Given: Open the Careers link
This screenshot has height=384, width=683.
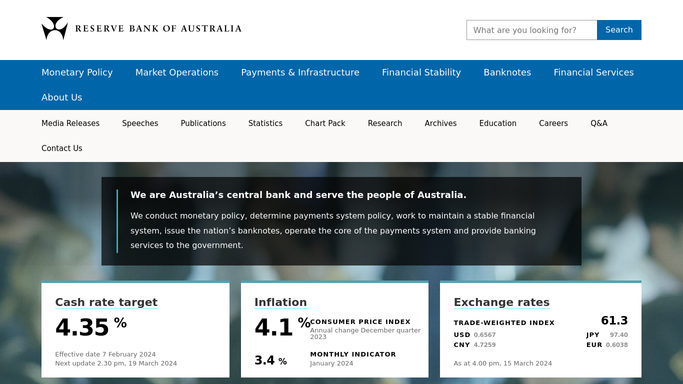Looking at the screenshot, I should pyautogui.click(x=553, y=123).
